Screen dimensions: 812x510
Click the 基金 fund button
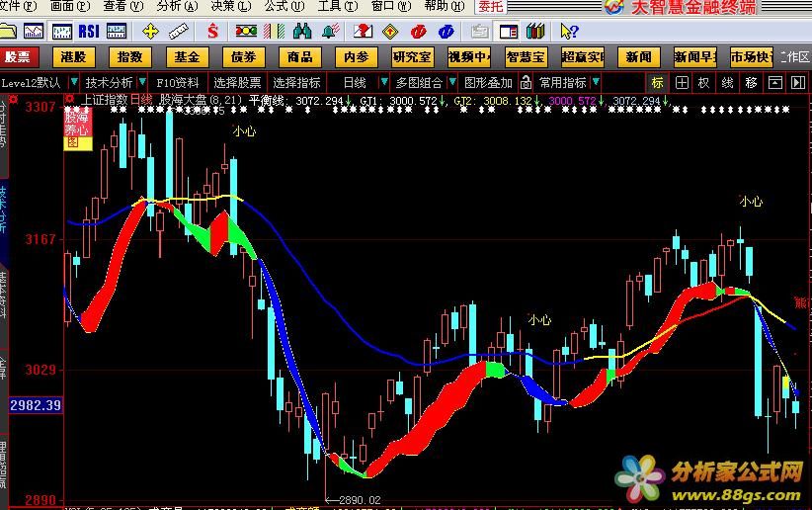point(184,57)
